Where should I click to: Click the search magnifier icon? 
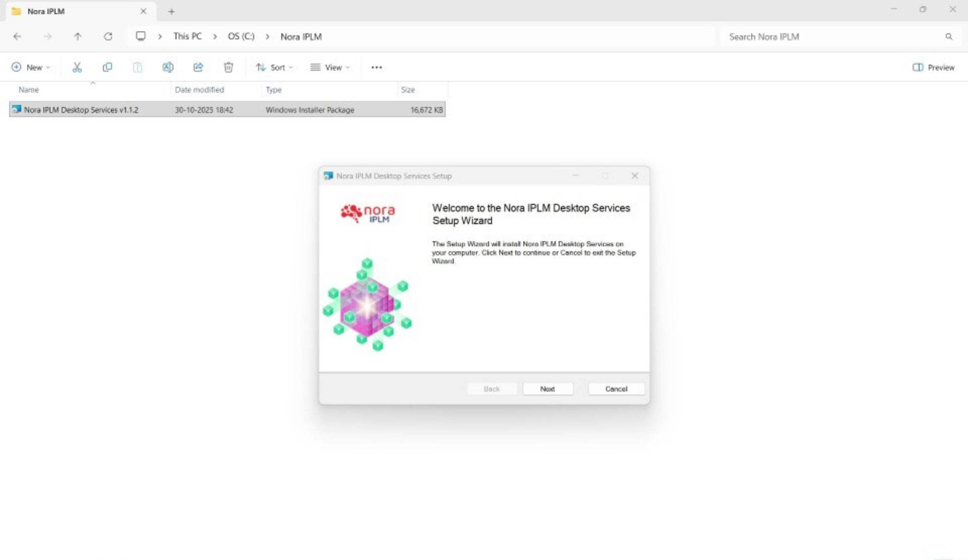click(948, 37)
